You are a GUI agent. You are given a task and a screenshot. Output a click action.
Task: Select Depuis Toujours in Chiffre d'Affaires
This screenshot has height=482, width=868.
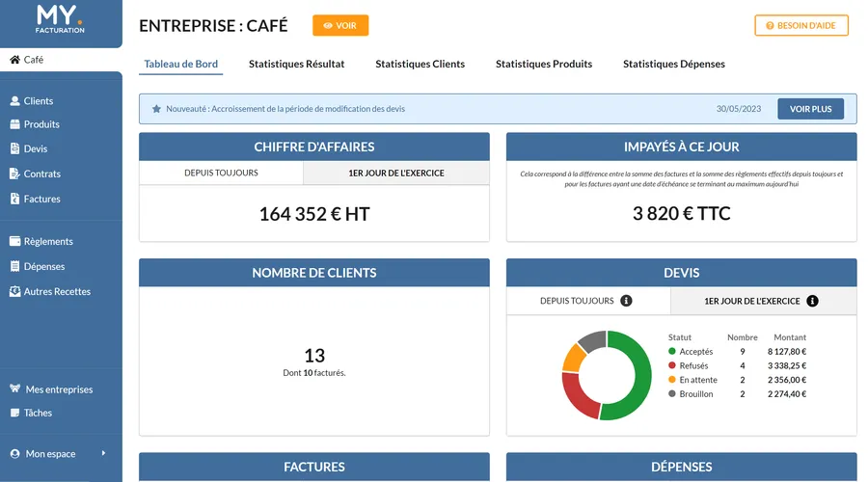coord(221,174)
